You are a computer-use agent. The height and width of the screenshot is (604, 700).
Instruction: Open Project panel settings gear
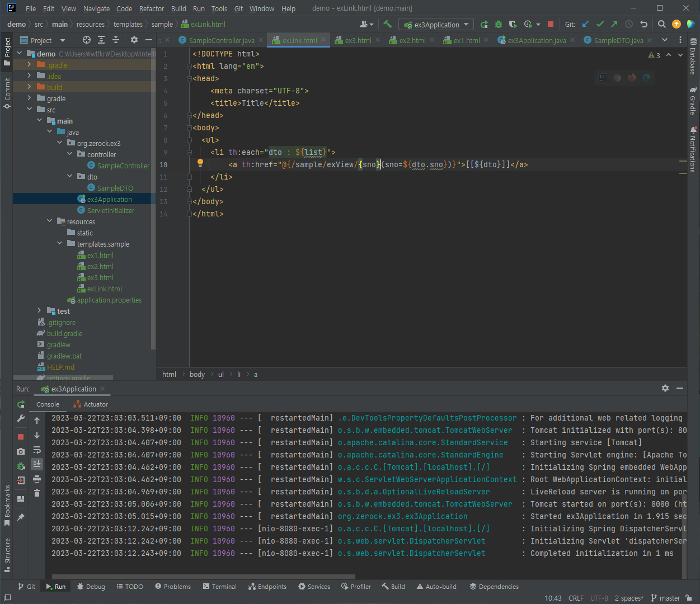tap(134, 40)
